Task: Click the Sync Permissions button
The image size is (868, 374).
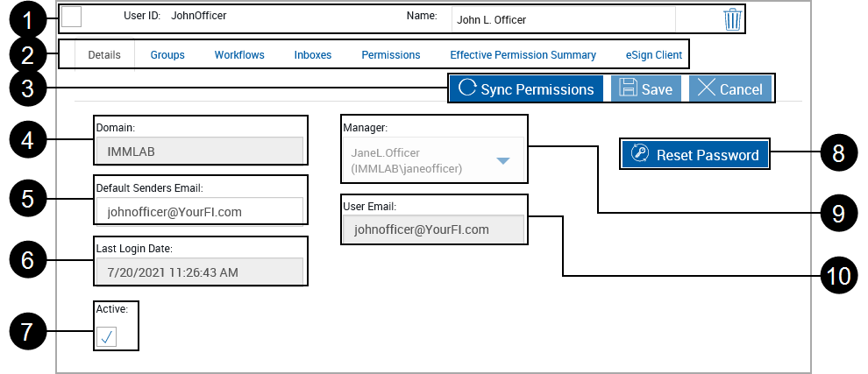Action: pos(526,88)
